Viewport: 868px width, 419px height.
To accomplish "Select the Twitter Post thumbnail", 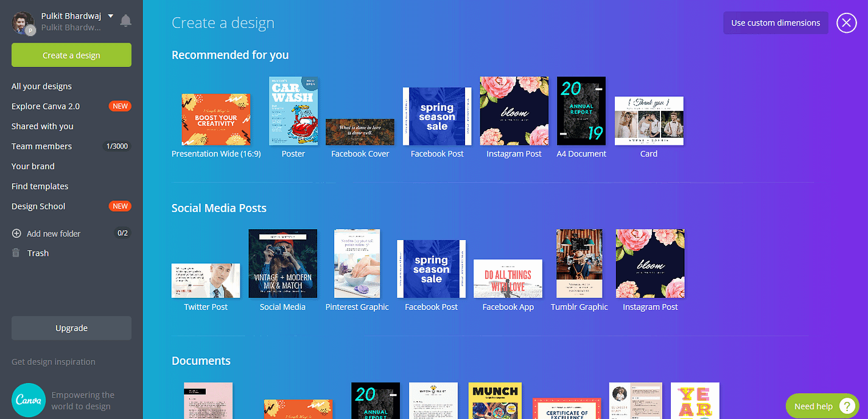I will (206, 281).
